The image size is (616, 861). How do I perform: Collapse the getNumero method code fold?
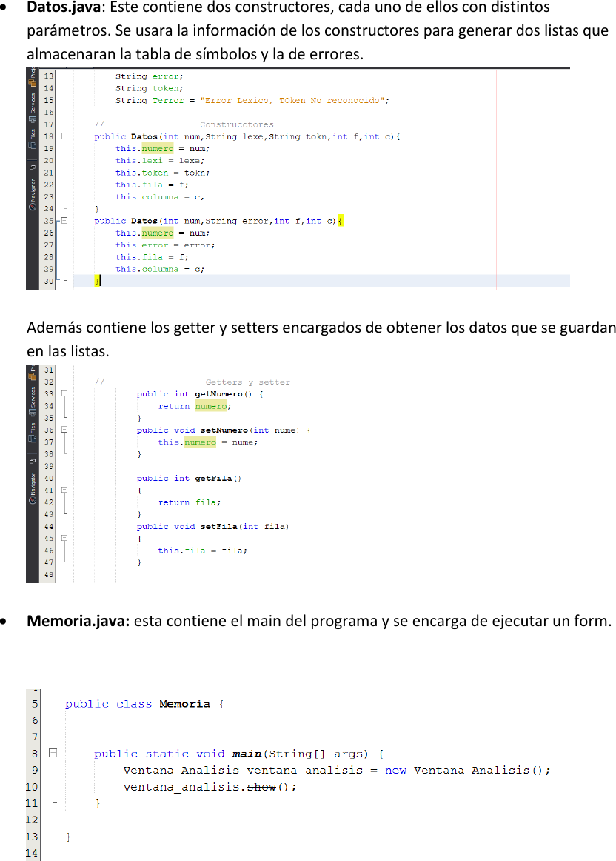(64, 394)
